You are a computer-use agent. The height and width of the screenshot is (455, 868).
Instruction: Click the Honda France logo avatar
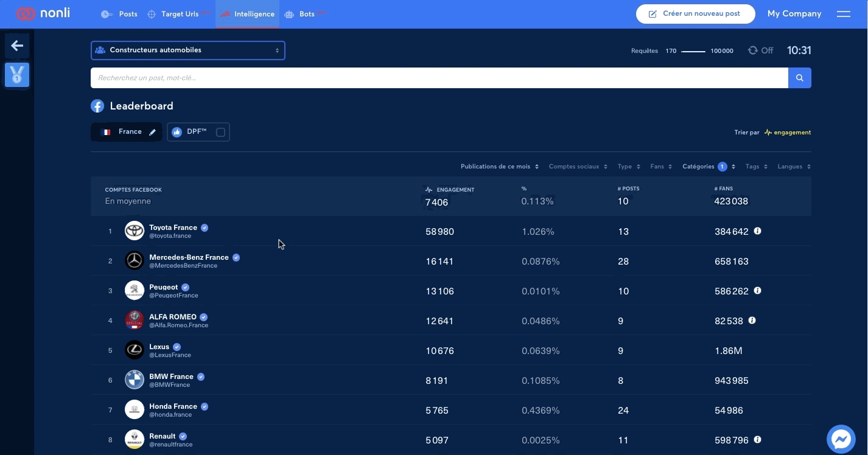pos(135,410)
